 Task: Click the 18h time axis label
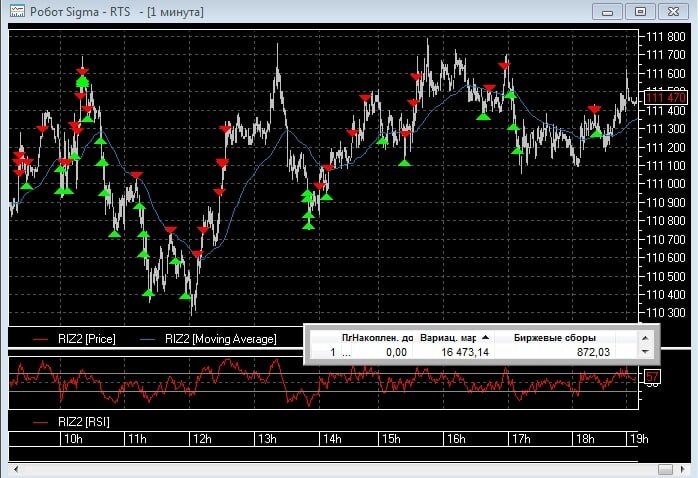(585, 439)
